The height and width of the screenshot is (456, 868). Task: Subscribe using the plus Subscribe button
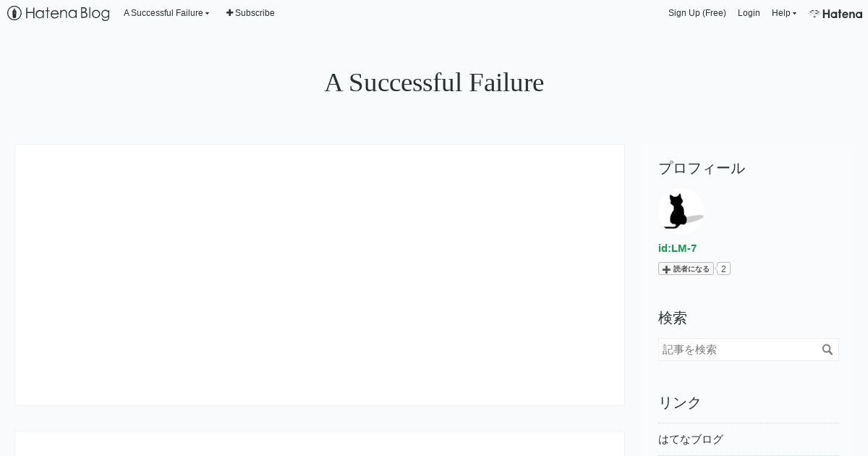coord(250,13)
